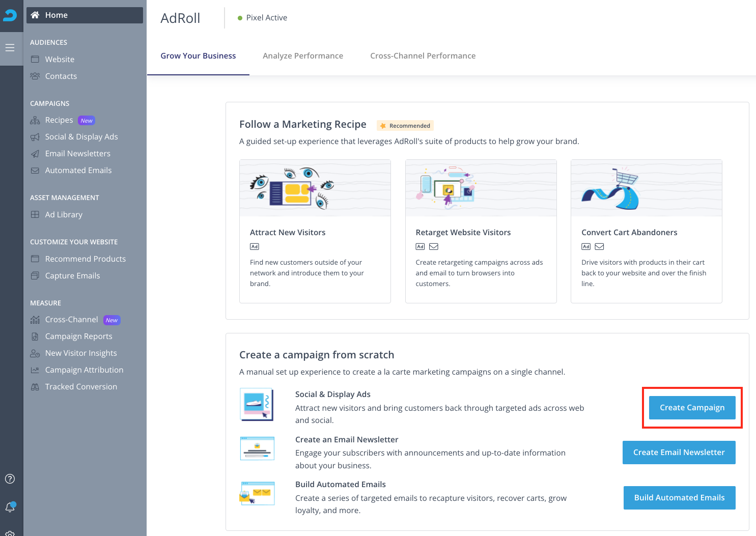Click the Ad icon under Convert Cart Abandoners
Screen dimensions: 756x536
[586, 247]
